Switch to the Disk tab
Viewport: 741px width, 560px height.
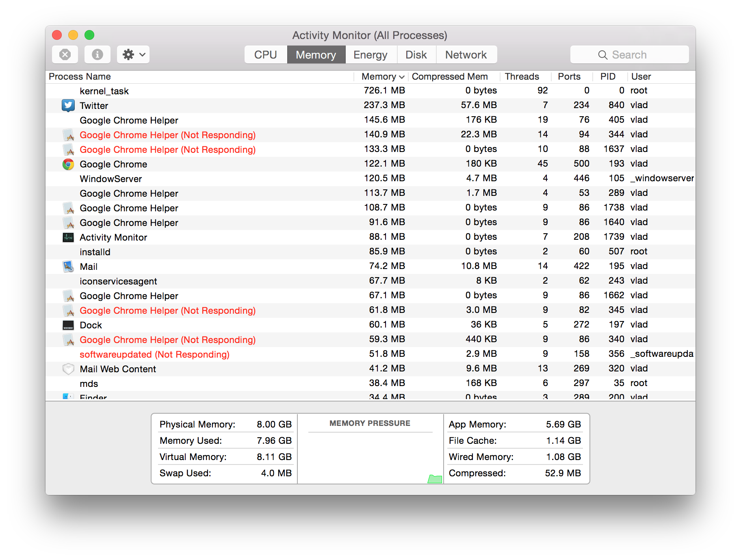click(x=416, y=54)
